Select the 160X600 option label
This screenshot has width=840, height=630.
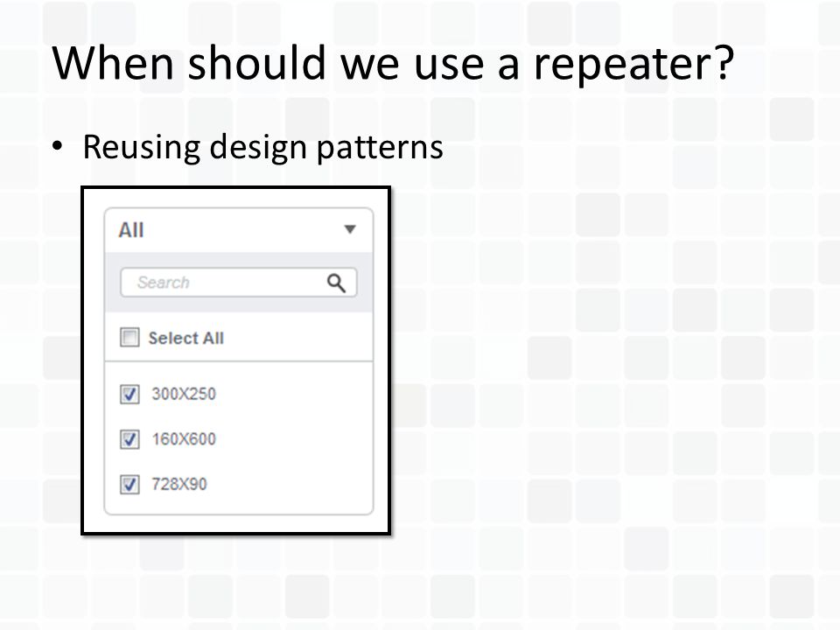184,439
